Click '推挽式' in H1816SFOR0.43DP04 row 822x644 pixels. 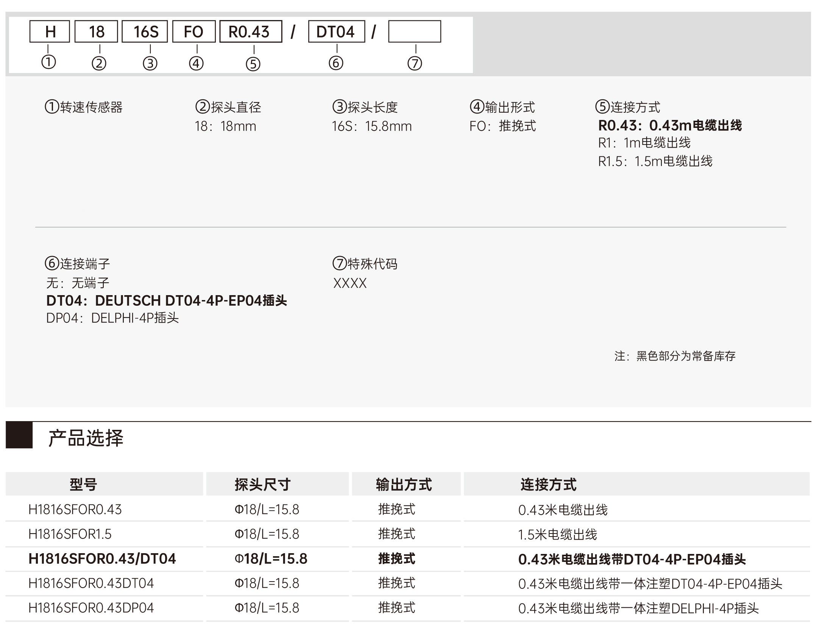click(x=397, y=608)
